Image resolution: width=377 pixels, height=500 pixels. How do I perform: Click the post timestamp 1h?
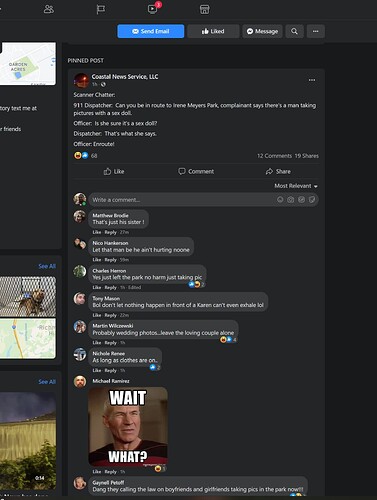click(x=95, y=84)
